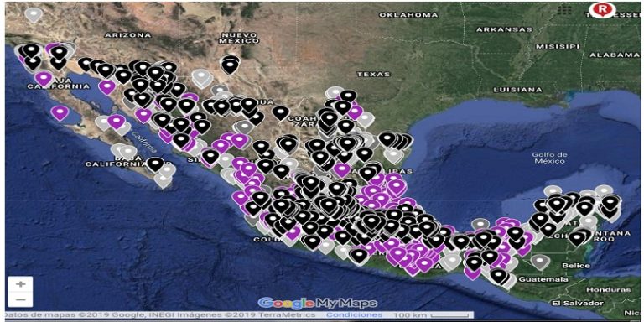Click the map data copyright text

pyautogui.click(x=161, y=314)
